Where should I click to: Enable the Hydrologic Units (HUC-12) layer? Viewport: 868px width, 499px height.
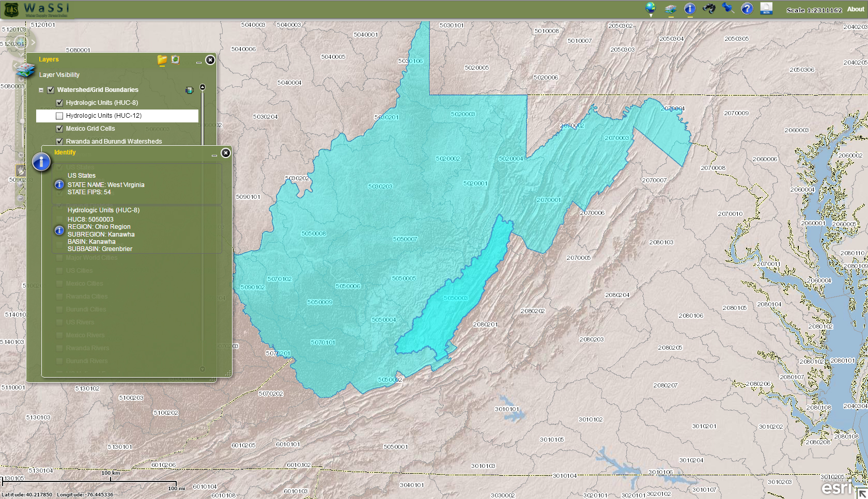59,116
